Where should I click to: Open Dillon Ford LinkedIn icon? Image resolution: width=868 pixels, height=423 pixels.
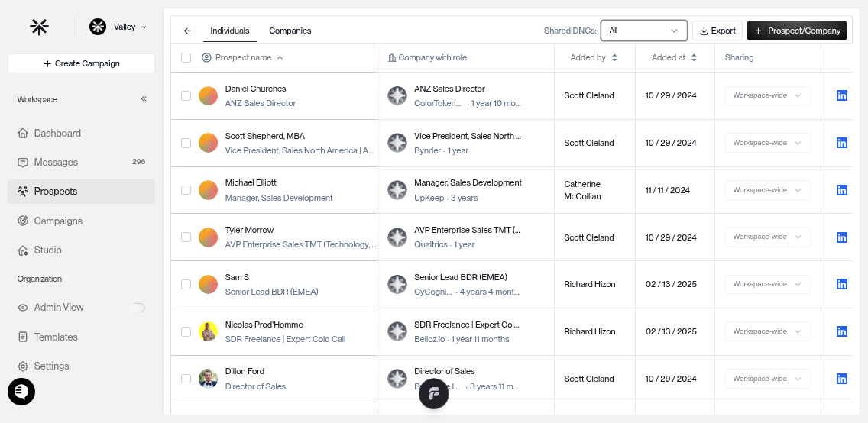[x=841, y=379]
